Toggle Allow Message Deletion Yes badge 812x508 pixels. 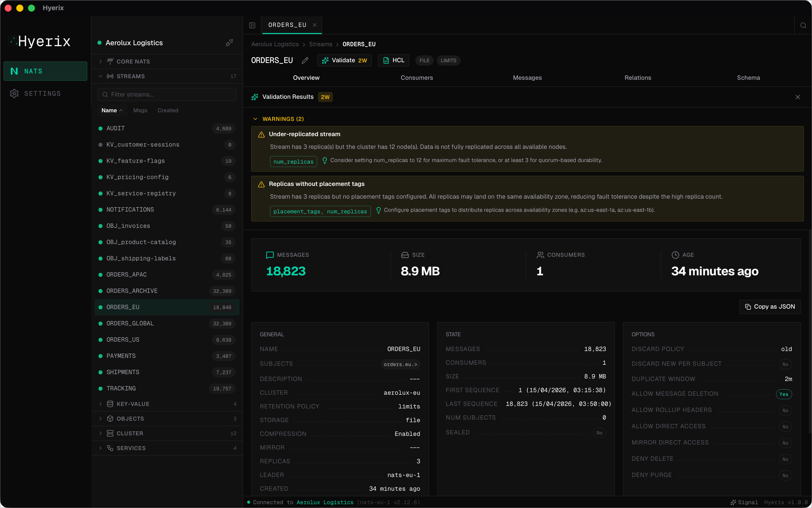[x=784, y=394]
